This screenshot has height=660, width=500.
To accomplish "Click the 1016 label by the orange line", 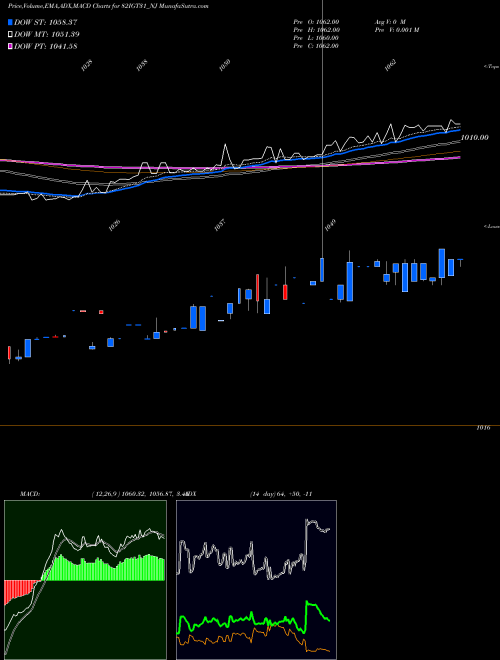I will coord(483,428).
